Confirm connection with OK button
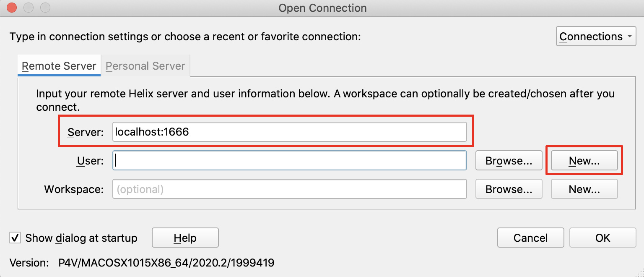The image size is (644, 277). [x=602, y=238]
